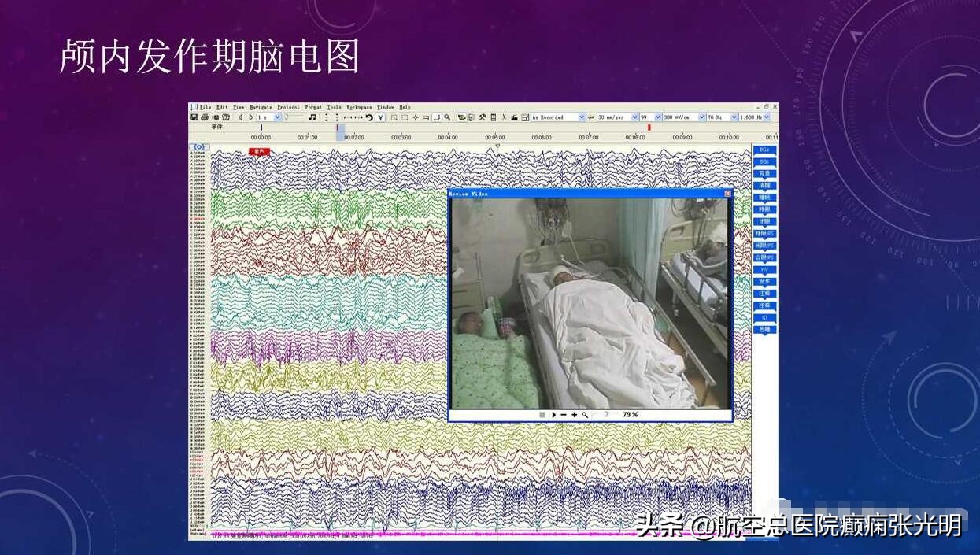Screen dimensions: 980x555
Task: Select the music note audio playback icon
Action: (x=314, y=117)
